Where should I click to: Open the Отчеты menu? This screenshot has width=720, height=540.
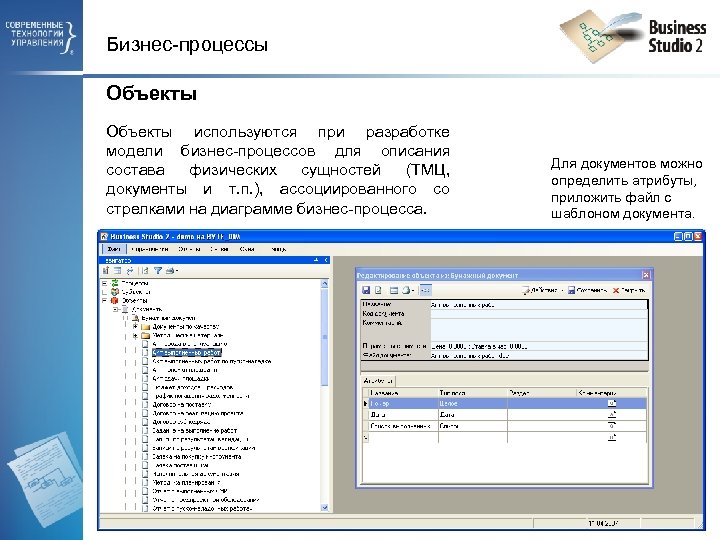(x=190, y=249)
